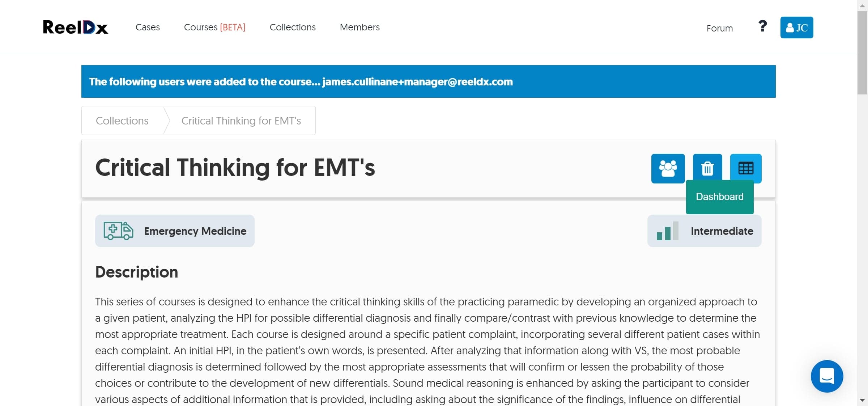Click the question mark help icon
The image size is (868, 406).
[x=762, y=26]
